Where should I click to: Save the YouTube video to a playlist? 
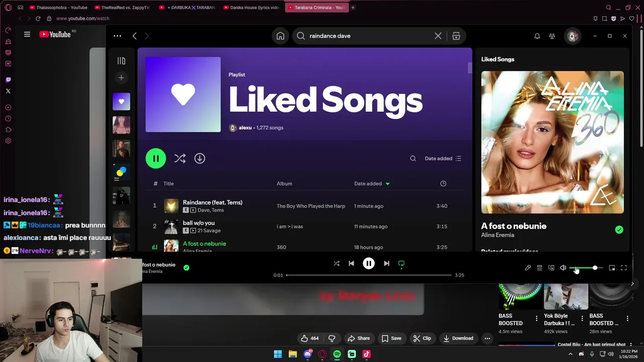tap(391, 338)
